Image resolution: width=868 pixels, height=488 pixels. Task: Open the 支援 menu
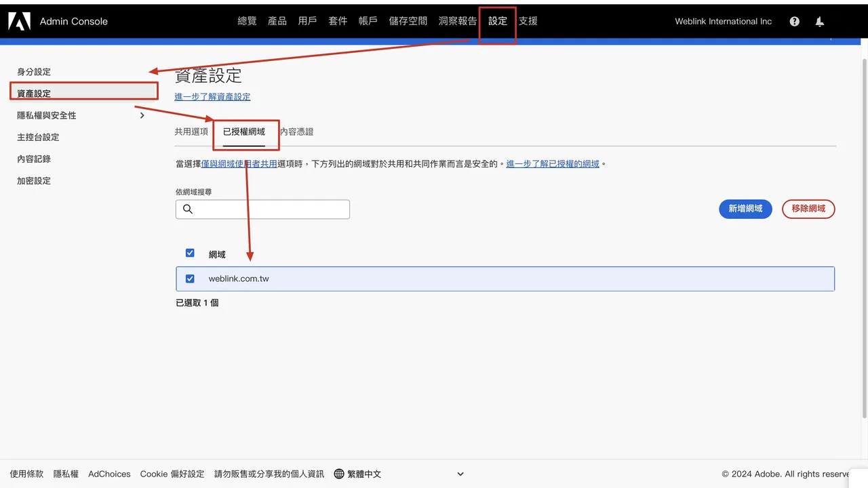[x=528, y=21]
